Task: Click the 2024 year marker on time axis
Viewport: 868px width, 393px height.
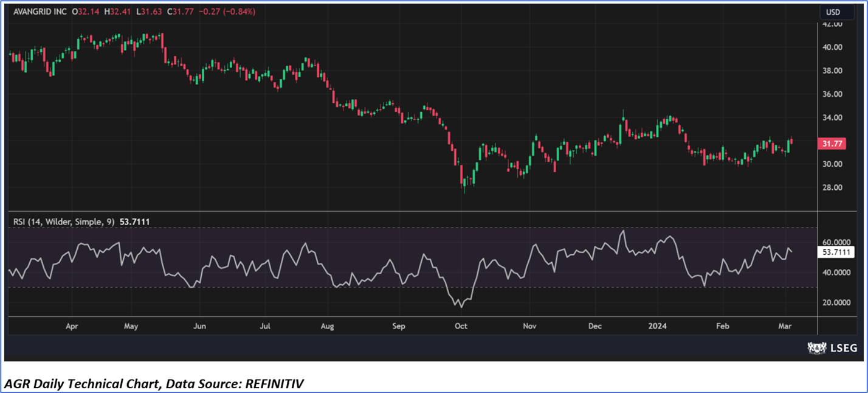Action: coord(657,326)
